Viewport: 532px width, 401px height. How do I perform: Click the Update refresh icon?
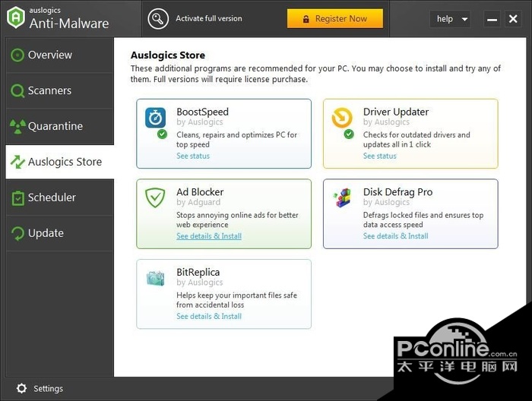[x=17, y=233]
